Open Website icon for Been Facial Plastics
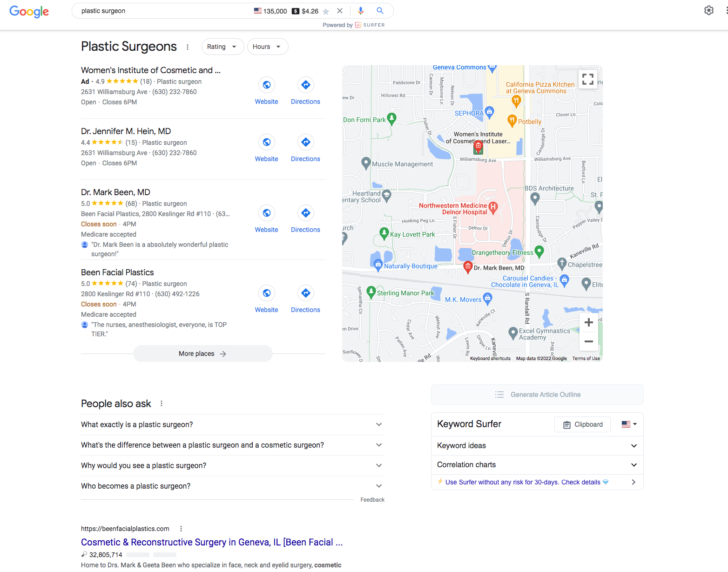 point(267,293)
